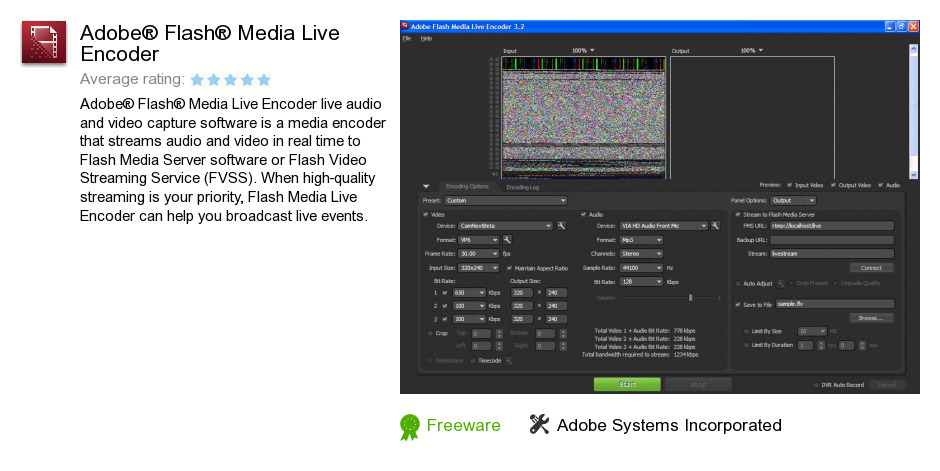Click the crossed tools icon beside Adobe Systems

539,424
